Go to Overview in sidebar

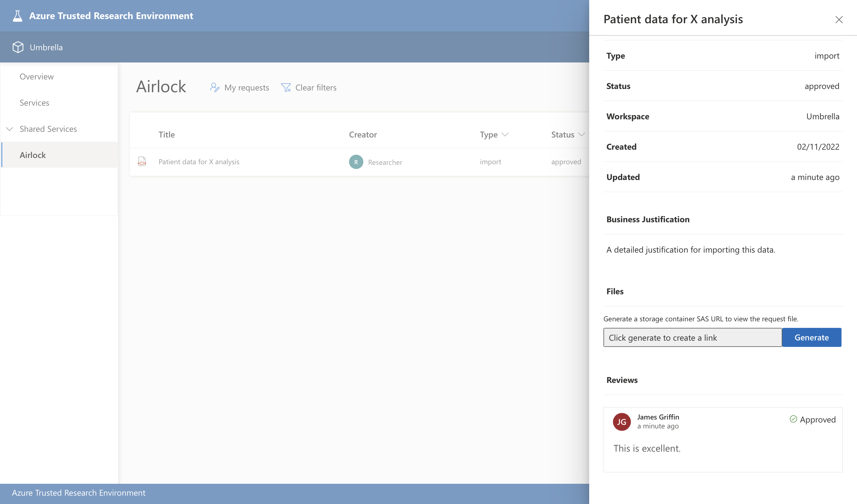[x=37, y=76]
